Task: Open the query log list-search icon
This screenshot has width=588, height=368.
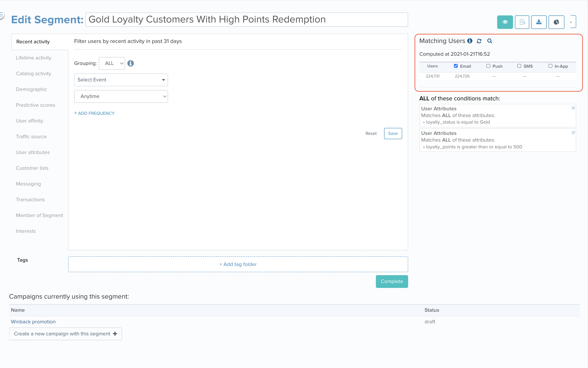Action: pos(522,22)
